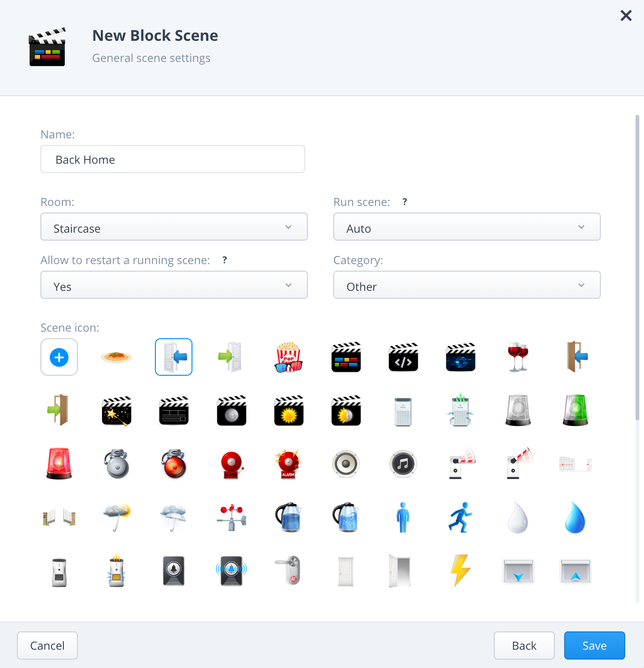Go back using the Back button
This screenshot has height=668, width=644.
524,645
